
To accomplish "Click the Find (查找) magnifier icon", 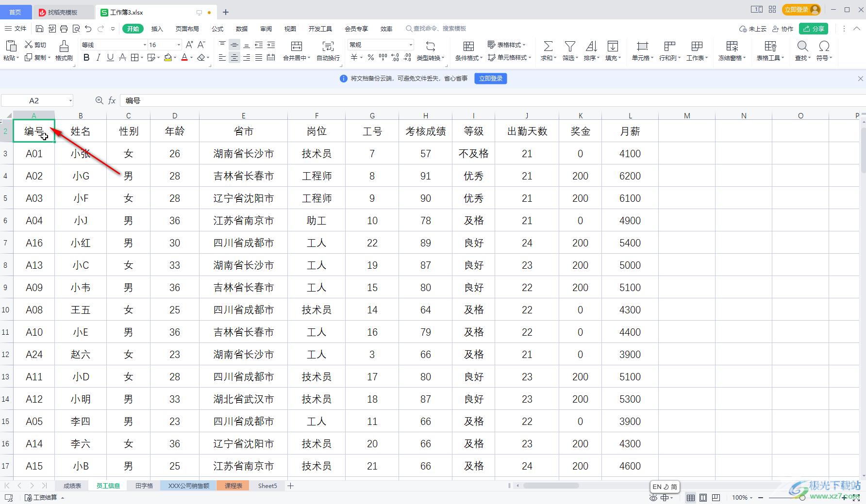I will (802, 46).
